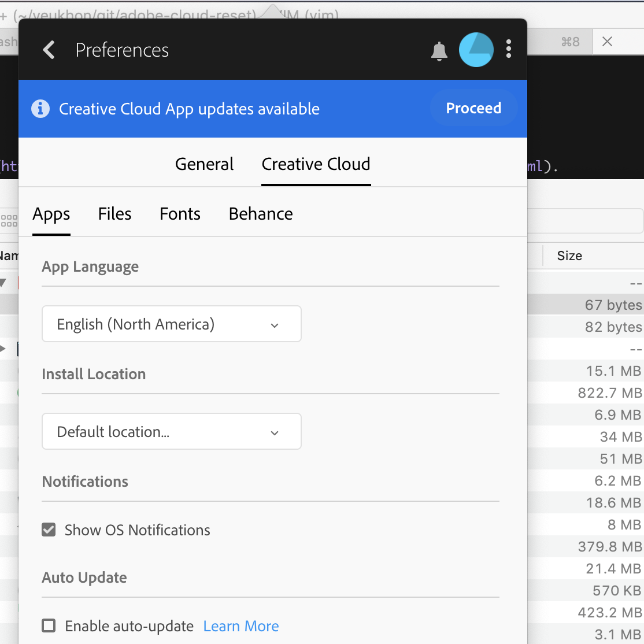Select the 67 bytes row in Finder
The height and width of the screenshot is (644, 644).
[x=586, y=305]
